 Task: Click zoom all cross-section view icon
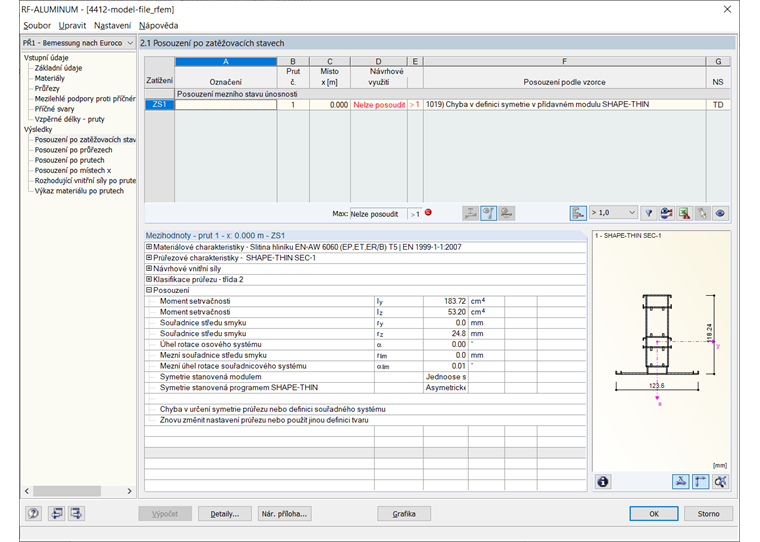click(x=720, y=481)
